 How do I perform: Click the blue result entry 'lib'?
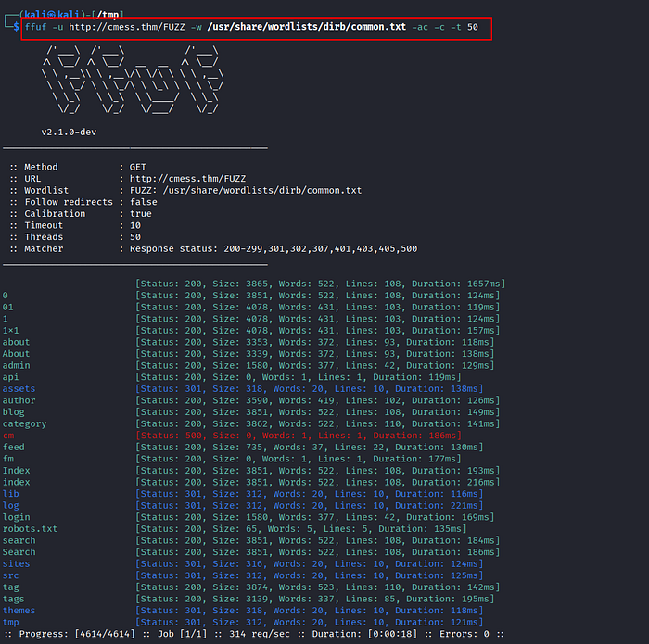(x=11, y=494)
